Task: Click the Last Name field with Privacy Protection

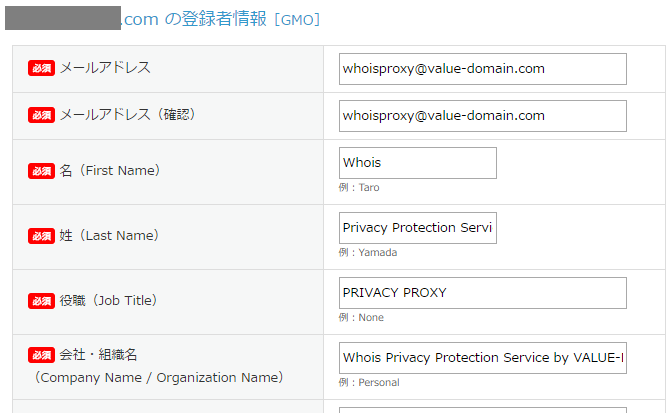Action: [x=418, y=228]
